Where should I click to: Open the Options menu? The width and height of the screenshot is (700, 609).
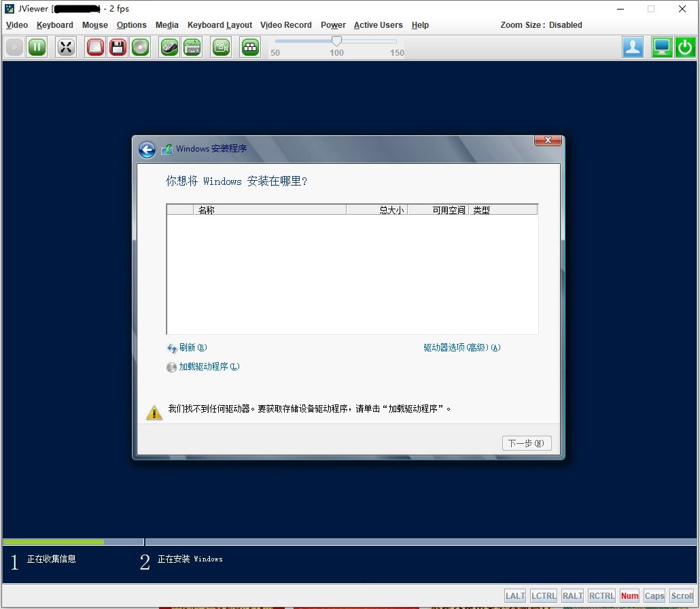pyautogui.click(x=132, y=25)
